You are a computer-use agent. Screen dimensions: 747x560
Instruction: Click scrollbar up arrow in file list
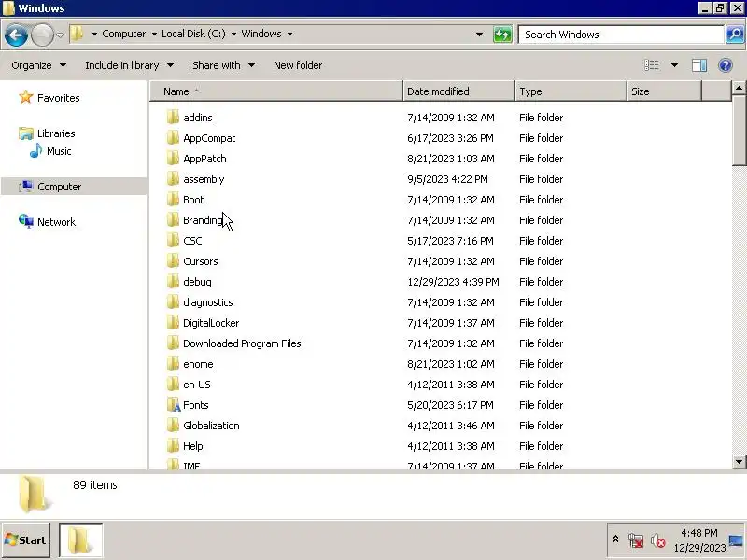(x=739, y=88)
